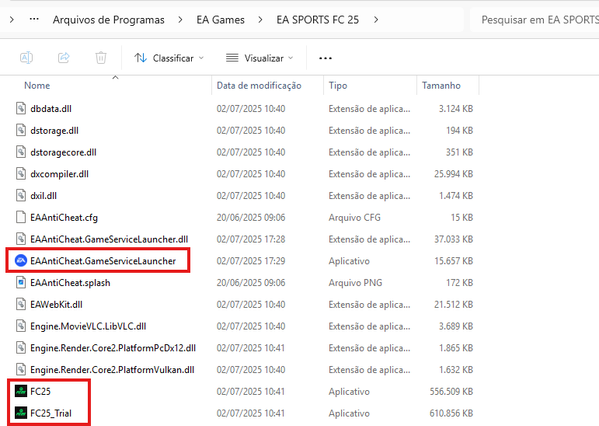Select the dxcompiler.dll file icon
599x426 pixels.
coord(21,174)
